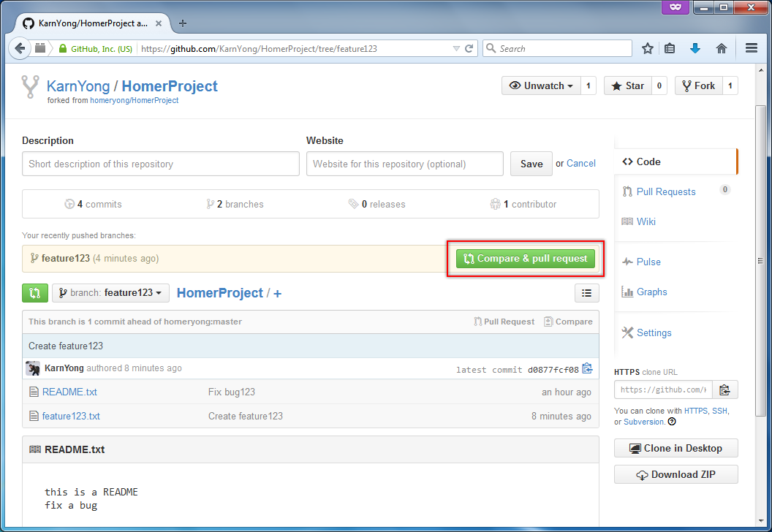The width and height of the screenshot is (772, 532).
Task: Switch to the Wiki section
Action: [x=646, y=221]
